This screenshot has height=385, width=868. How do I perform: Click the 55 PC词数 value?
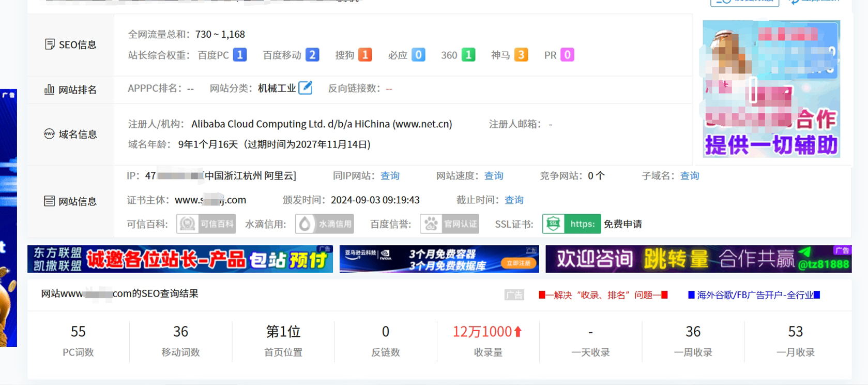click(78, 332)
